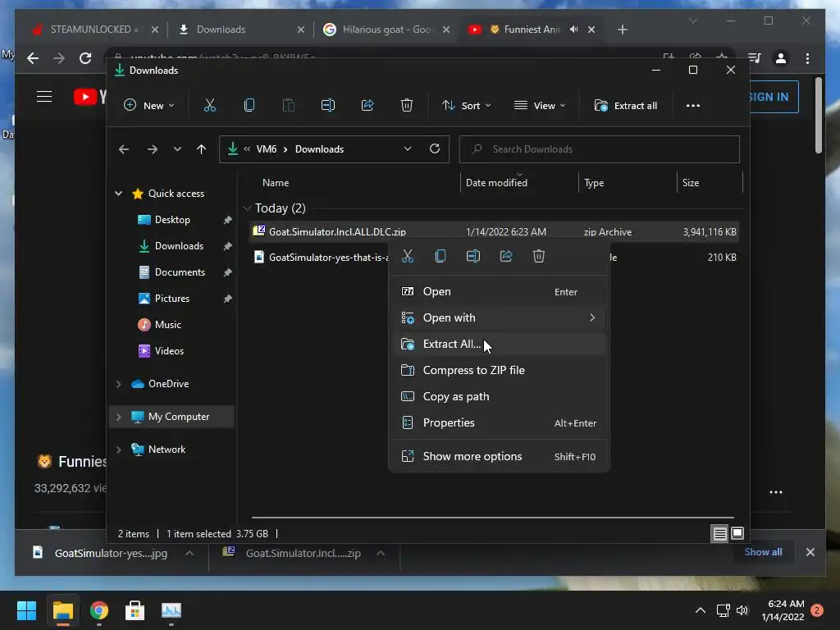Select Extract All... context menu entry
Image resolution: width=840 pixels, height=630 pixels.
(500, 344)
